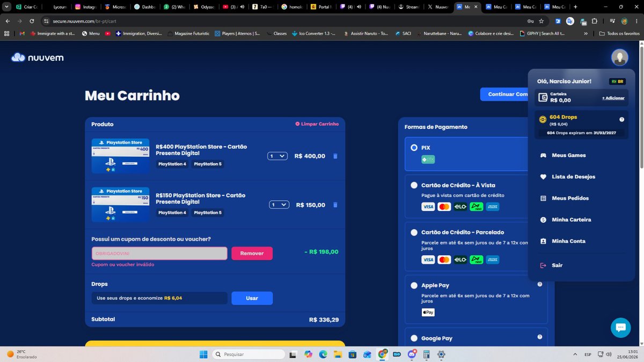Viewport: 644px width, 362px height.
Task: Click the R$400 gift card thumbnail
Action: point(120,156)
